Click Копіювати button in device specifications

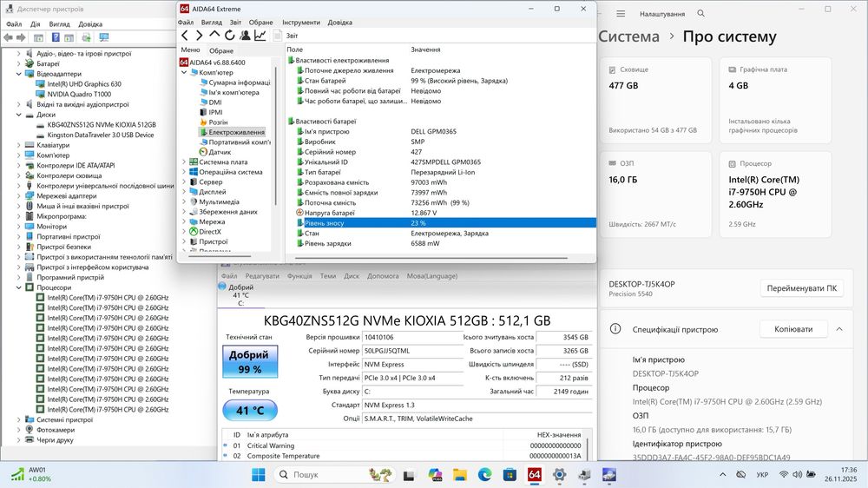[x=793, y=329]
